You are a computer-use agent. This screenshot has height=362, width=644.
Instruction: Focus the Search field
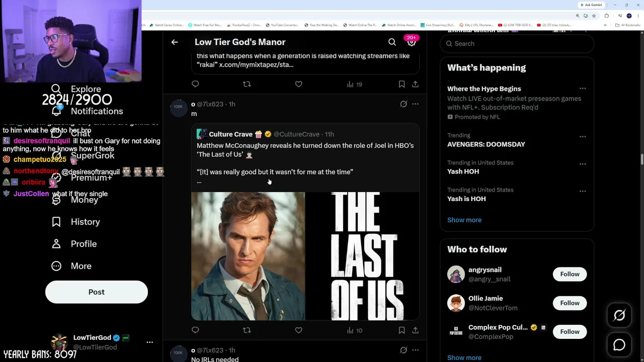tap(517, 44)
